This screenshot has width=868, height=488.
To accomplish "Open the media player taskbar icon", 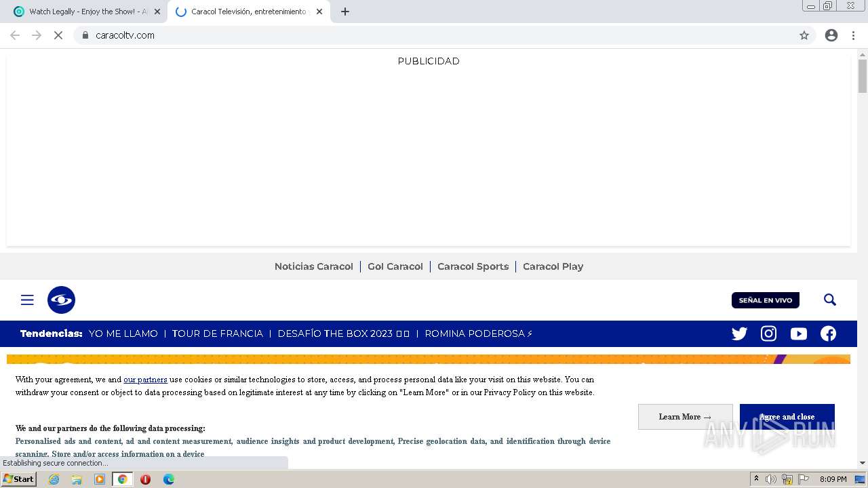I will [100, 479].
